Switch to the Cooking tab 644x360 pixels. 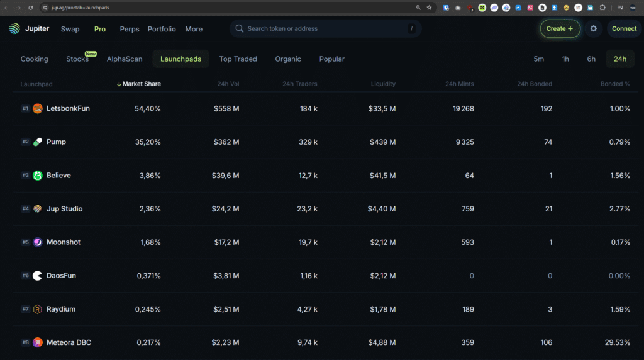point(34,59)
